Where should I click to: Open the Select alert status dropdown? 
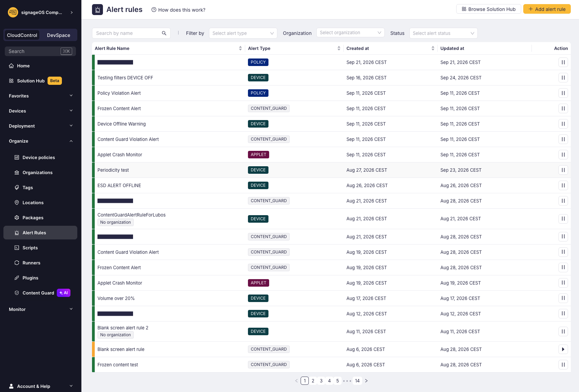(x=444, y=33)
